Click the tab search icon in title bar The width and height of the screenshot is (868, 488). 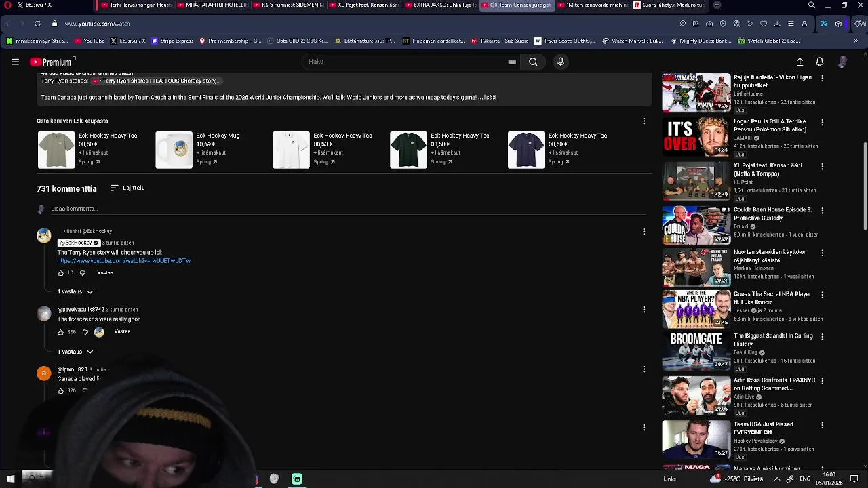click(x=812, y=5)
